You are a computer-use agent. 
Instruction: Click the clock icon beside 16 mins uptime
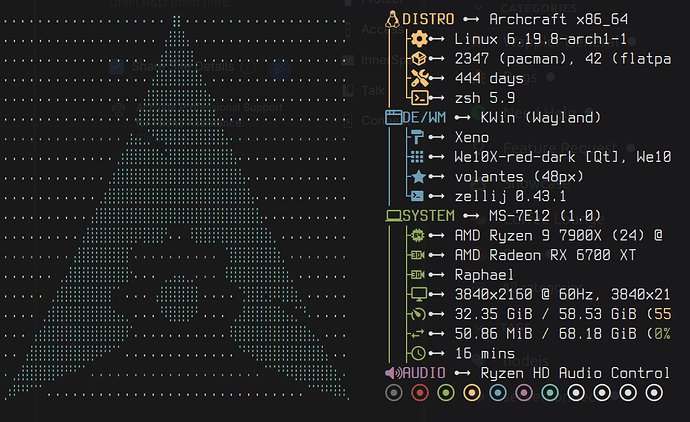click(x=418, y=353)
